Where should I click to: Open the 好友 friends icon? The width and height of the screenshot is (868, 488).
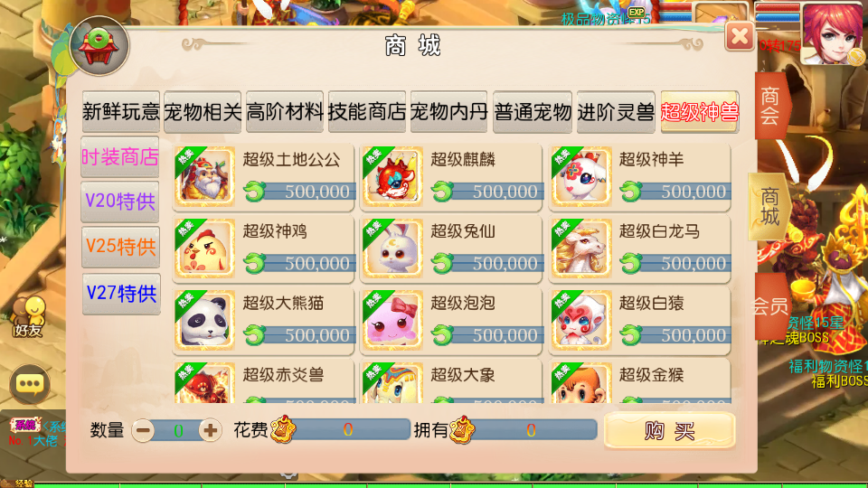tap(29, 316)
